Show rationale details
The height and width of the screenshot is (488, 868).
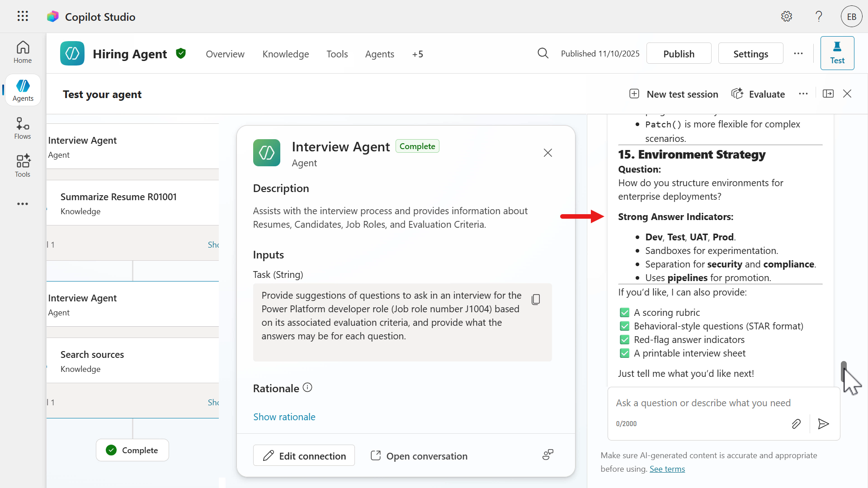click(284, 417)
